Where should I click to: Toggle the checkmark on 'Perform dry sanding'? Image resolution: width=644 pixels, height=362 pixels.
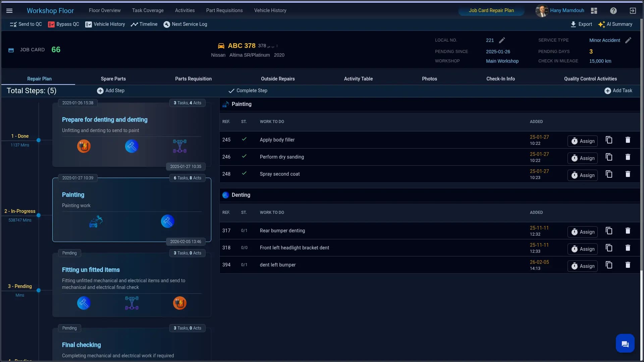[245, 156]
